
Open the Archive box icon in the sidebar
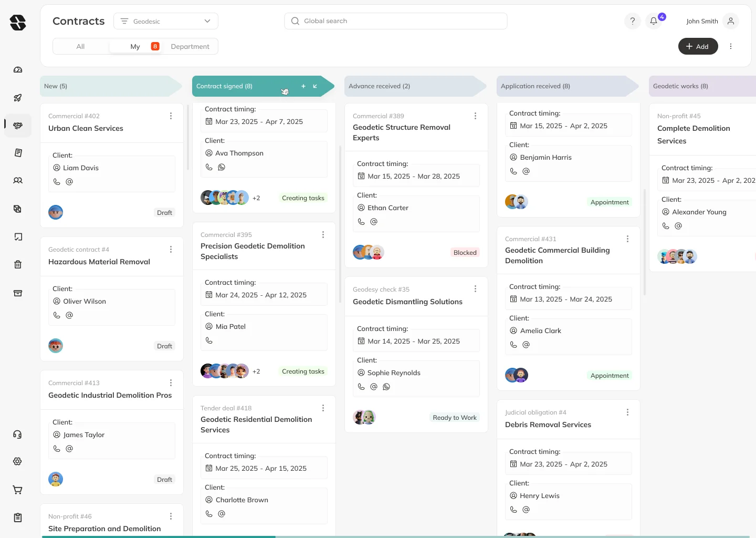17,293
